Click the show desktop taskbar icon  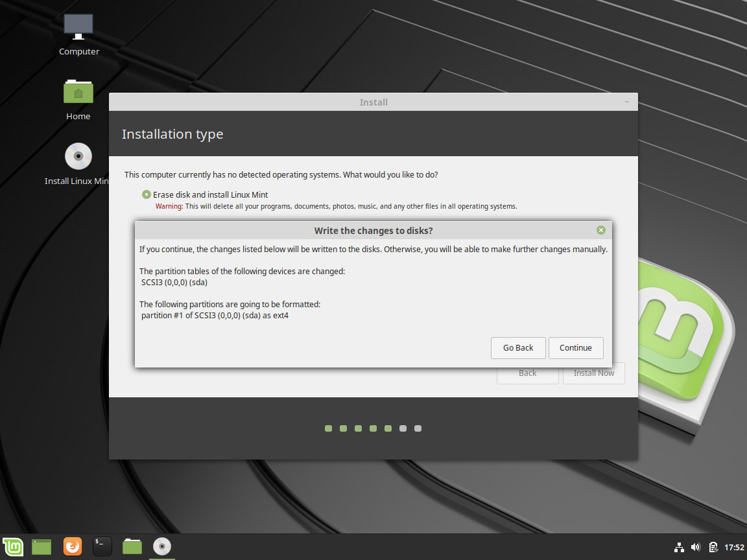(41, 546)
